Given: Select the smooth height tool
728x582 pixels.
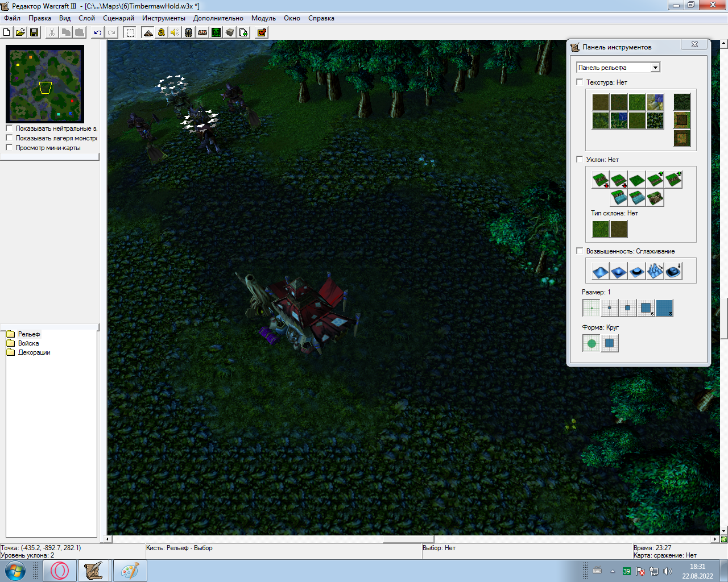Looking at the screenshot, I should point(673,271).
